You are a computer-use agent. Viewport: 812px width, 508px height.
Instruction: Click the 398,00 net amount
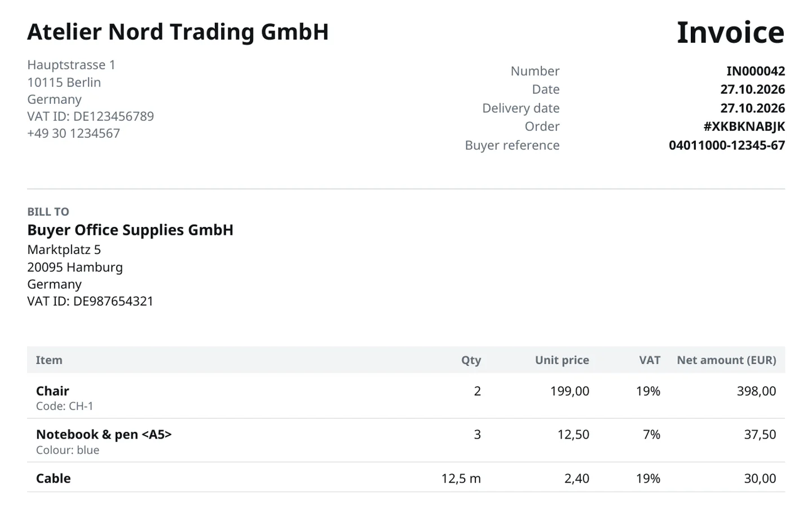point(756,391)
